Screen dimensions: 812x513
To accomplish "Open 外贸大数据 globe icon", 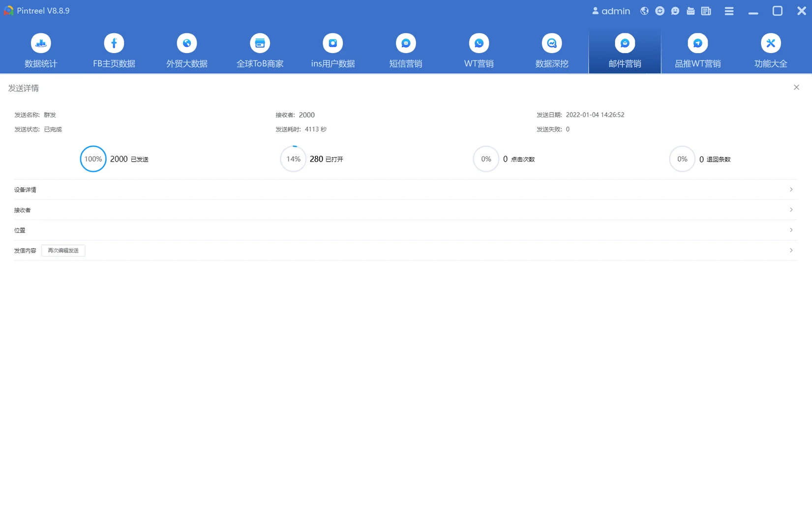I will point(187,43).
